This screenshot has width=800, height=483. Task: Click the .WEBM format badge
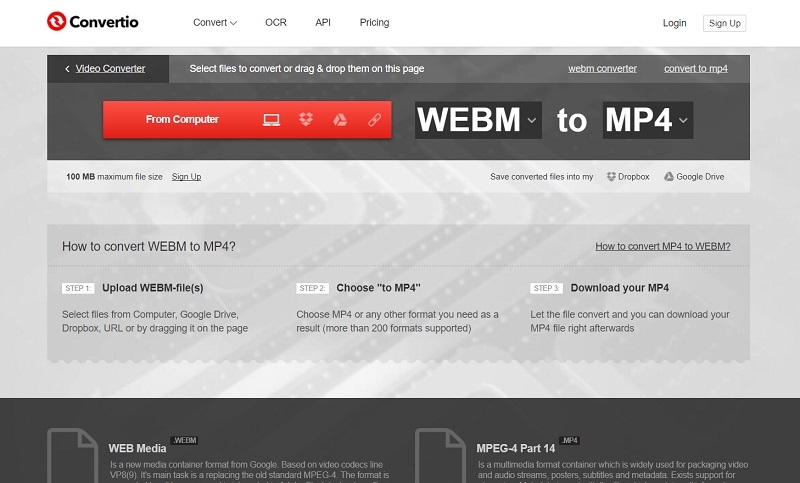[x=184, y=440]
